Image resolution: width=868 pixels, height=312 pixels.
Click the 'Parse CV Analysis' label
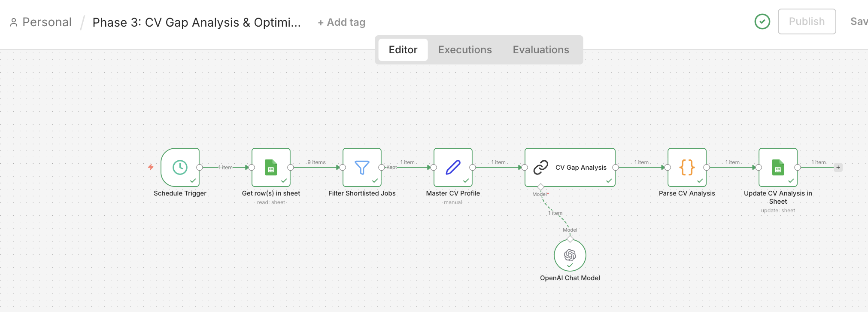click(687, 193)
